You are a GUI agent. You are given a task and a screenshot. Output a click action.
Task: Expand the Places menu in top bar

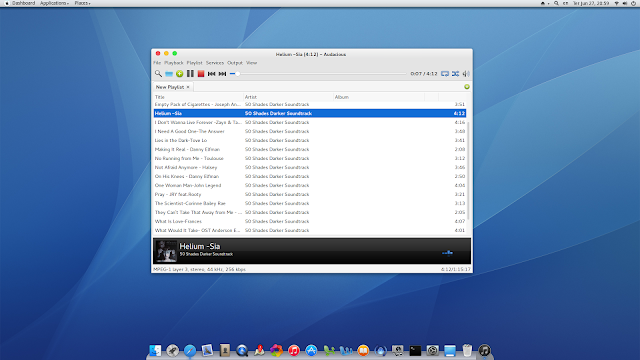click(82, 3)
